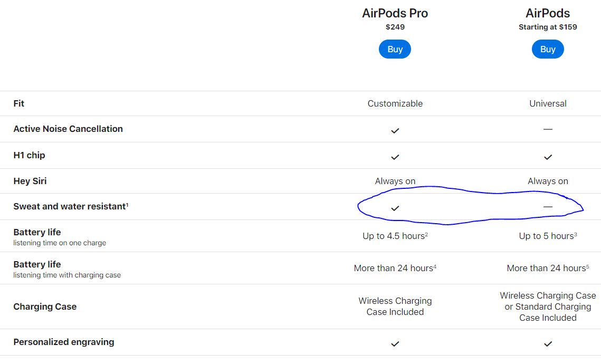
Task: Click AirPods sweat and water resistant dash
Action: (548, 206)
